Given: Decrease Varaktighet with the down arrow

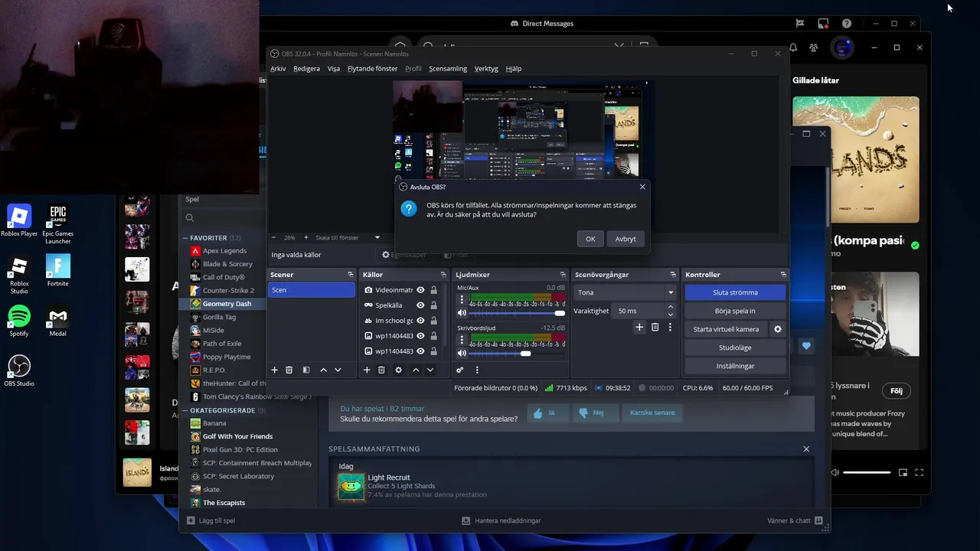Looking at the screenshot, I should pos(671,315).
